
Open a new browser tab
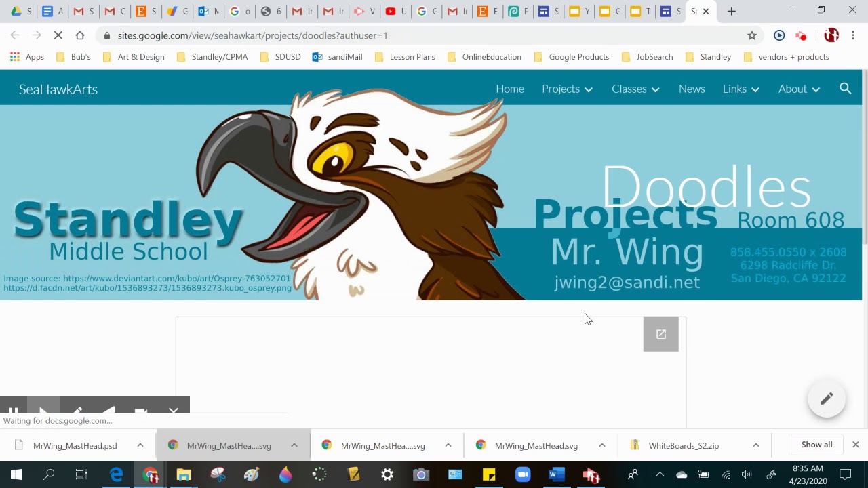pos(731,12)
